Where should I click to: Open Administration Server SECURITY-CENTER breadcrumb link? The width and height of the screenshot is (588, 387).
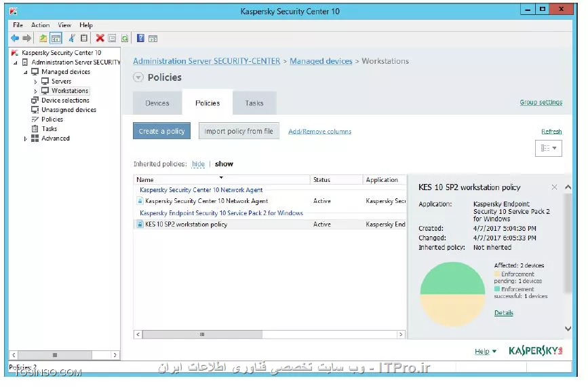click(x=207, y=61)
